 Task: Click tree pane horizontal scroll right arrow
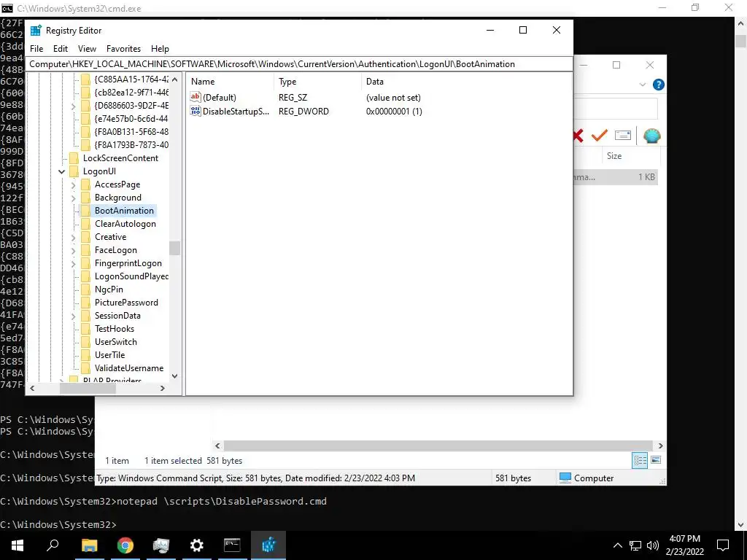pos(163,388)
